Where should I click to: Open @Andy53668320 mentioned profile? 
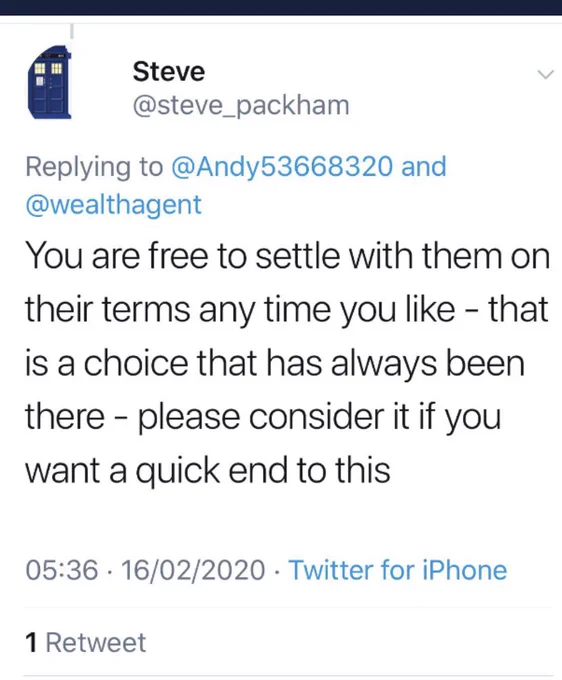coord(282,167)
